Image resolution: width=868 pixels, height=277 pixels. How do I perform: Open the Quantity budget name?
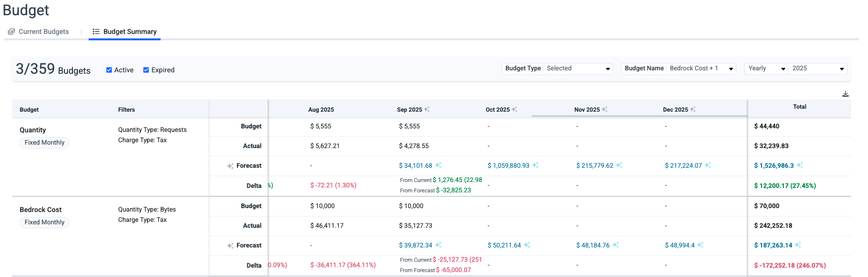coord(33,130)
